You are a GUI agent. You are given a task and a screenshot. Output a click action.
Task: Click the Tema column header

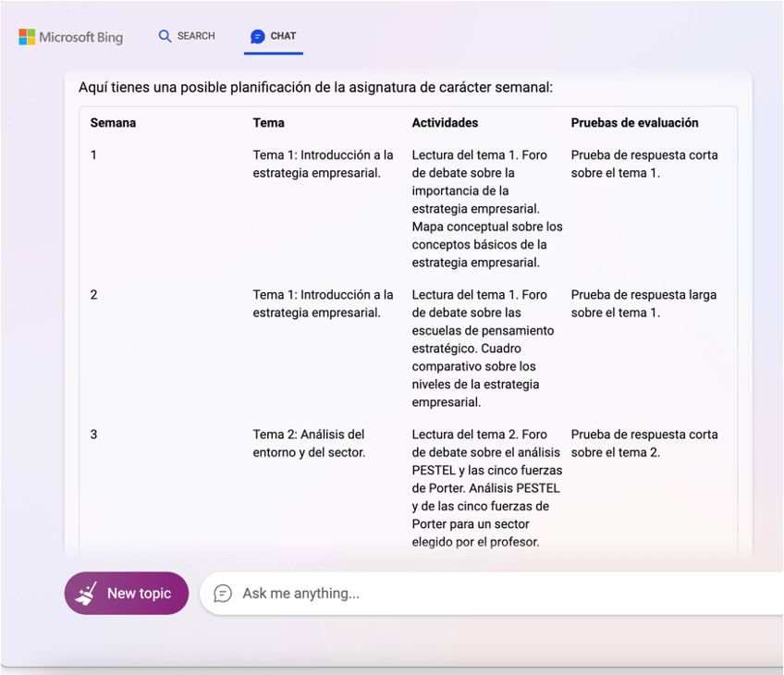pos(268,123)
